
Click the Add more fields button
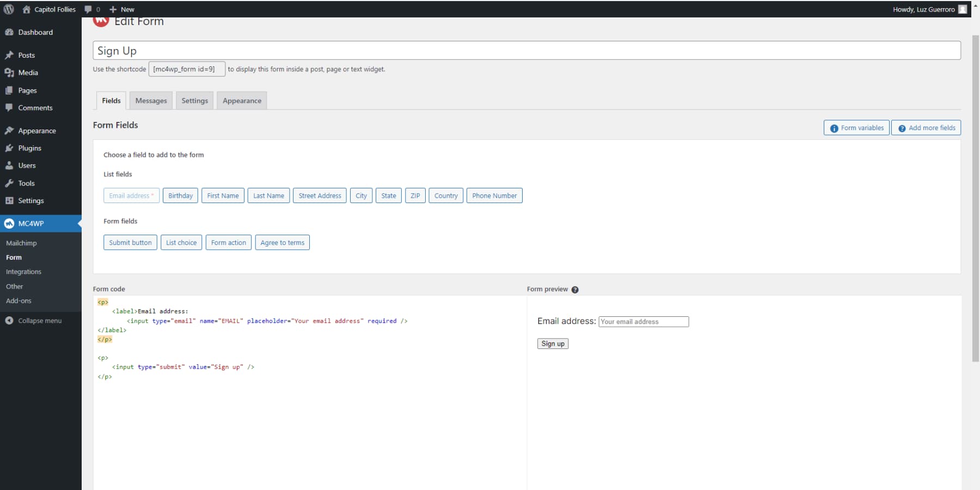click(926, 127)
